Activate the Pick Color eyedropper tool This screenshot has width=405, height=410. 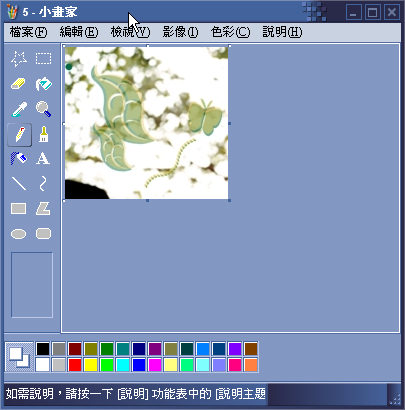[x=19, y=109]
